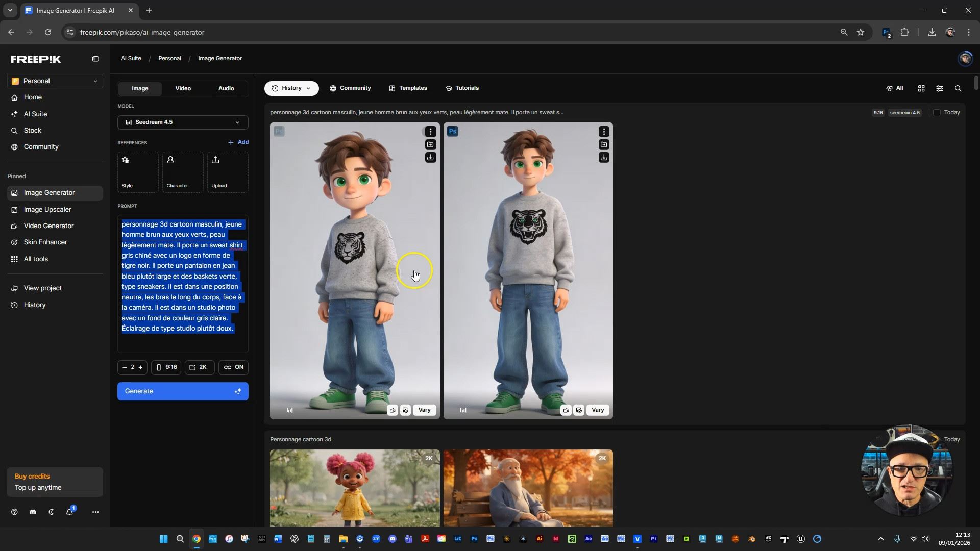
Task: Expand the Personal workspace dropdown
Action: pyautogui.click(x=55, y=81)
